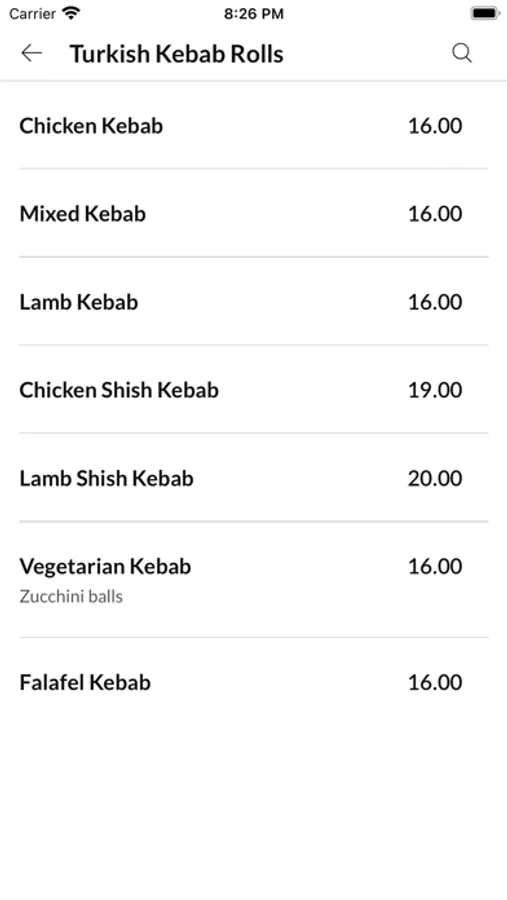Tap the Zucchini balls description
The height and width of the screenshot is (900, 507).
coord(71,597)
